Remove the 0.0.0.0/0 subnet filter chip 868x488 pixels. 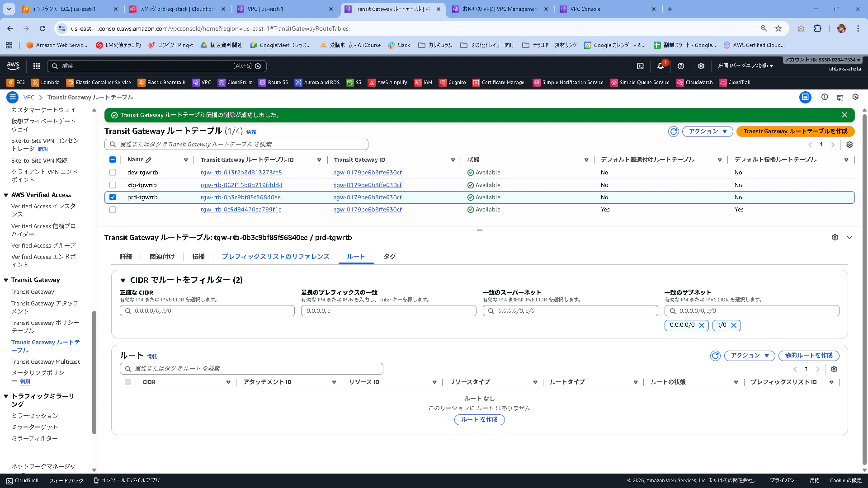(x=702, y=325)
